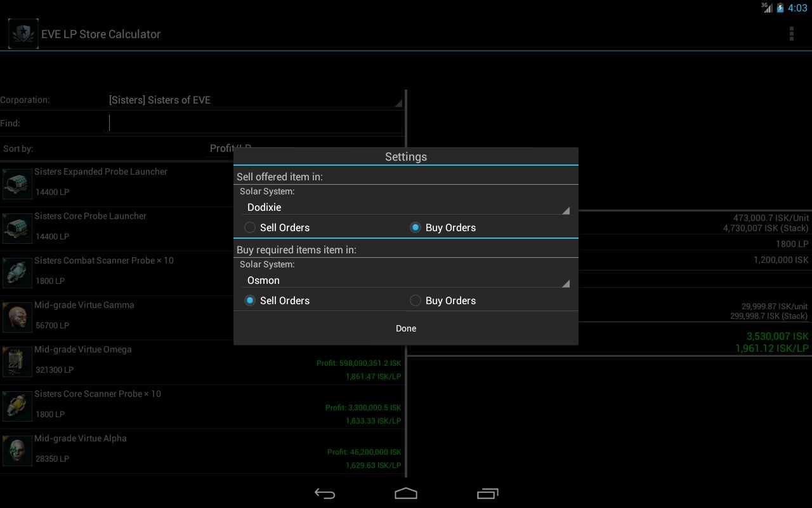Image resolution: width=812 pixels, height=508 pixels.
Task: Tap Profit: 46,200,000 ISK text
Action: 365,452
